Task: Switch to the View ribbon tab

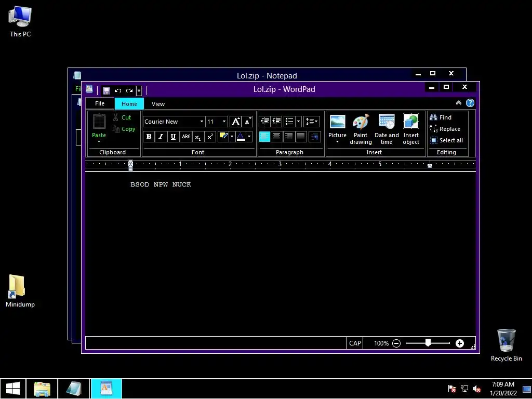Action: click(158, 104)
